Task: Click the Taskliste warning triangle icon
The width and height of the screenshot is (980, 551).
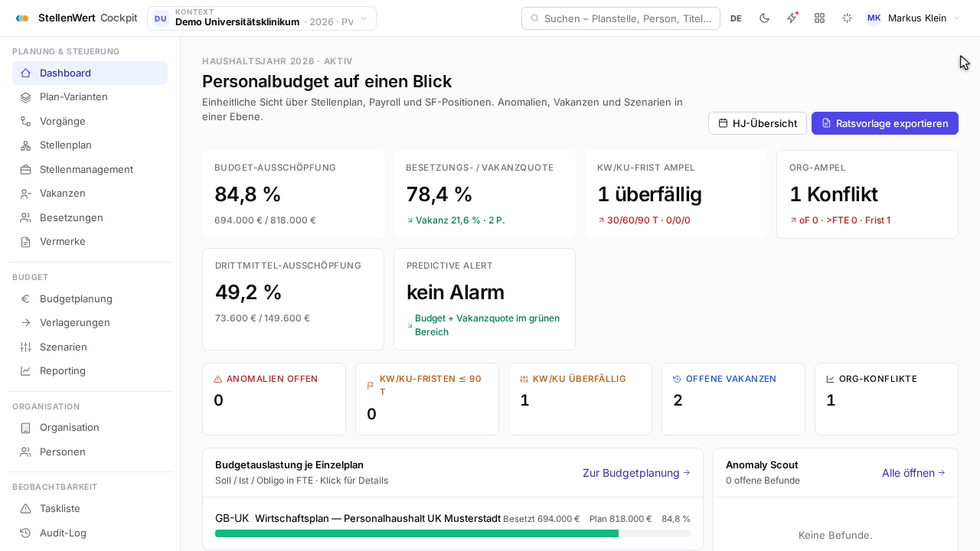Action: [25, 509]
